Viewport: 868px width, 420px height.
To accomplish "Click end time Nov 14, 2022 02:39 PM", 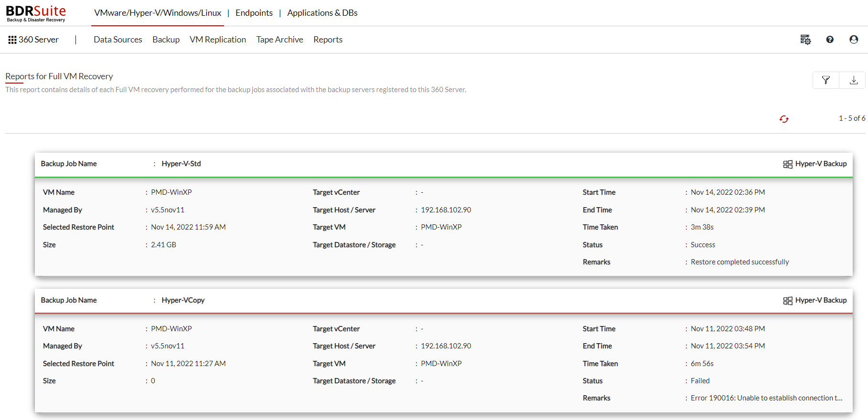I will 728,210.
